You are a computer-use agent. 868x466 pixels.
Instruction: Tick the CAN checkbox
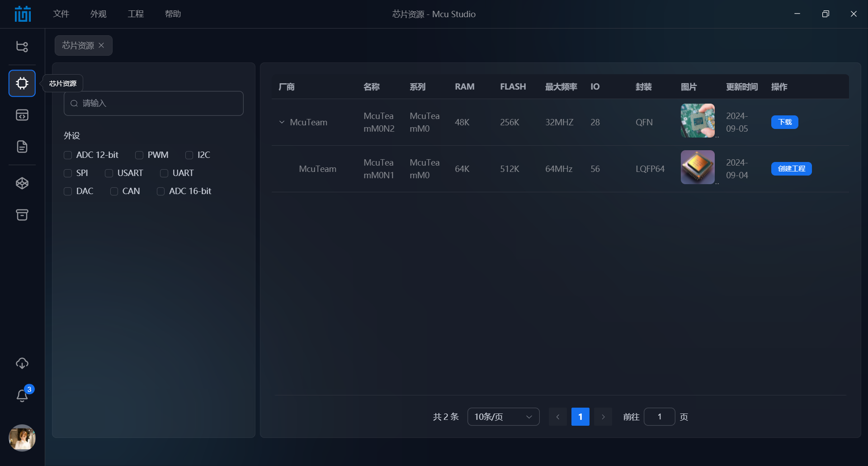point(114,191)
